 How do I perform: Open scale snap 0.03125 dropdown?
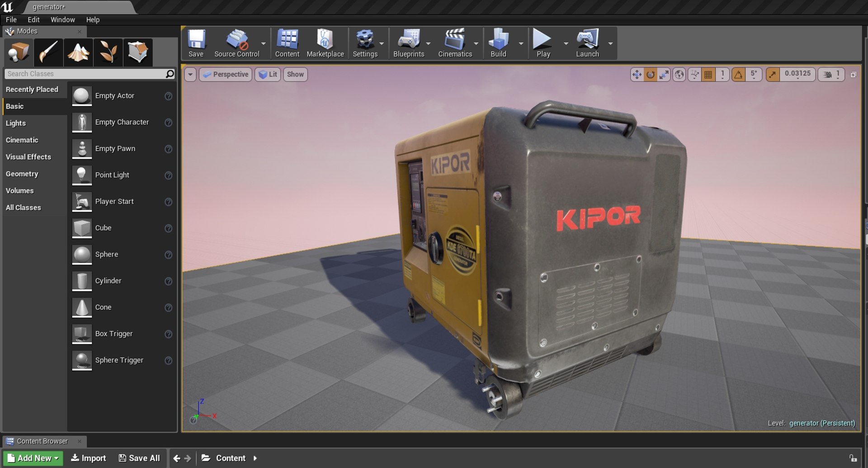[797, 75]
